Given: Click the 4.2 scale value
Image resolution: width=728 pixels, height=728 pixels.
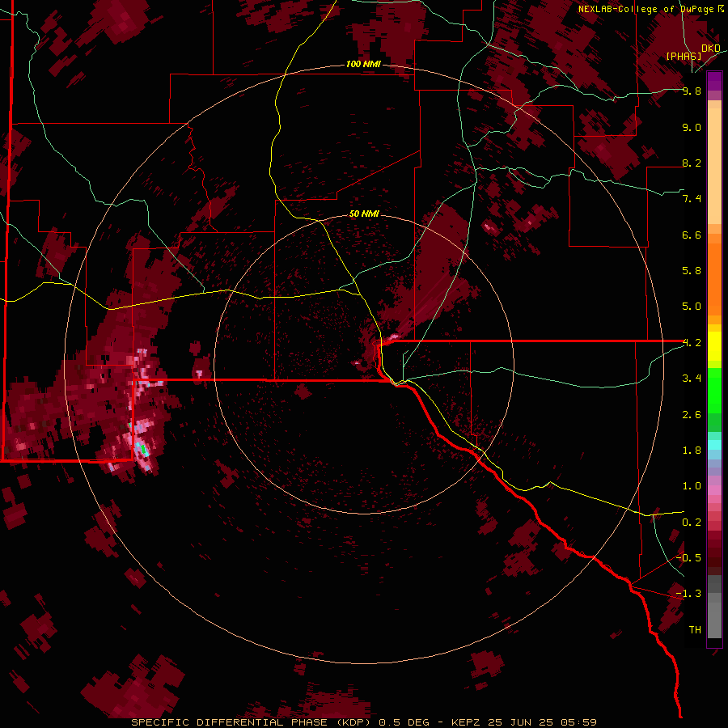Looking at the screenshot, I should coord(692,343).
